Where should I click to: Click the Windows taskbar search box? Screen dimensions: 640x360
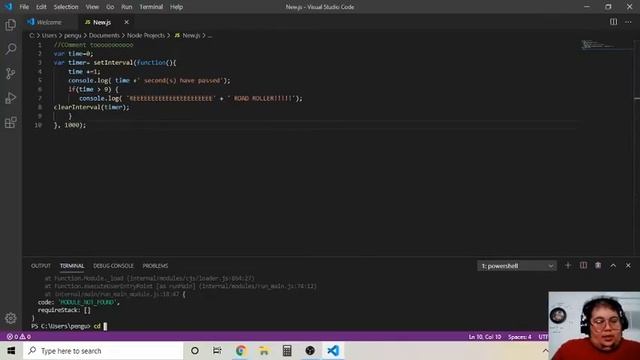103,351
